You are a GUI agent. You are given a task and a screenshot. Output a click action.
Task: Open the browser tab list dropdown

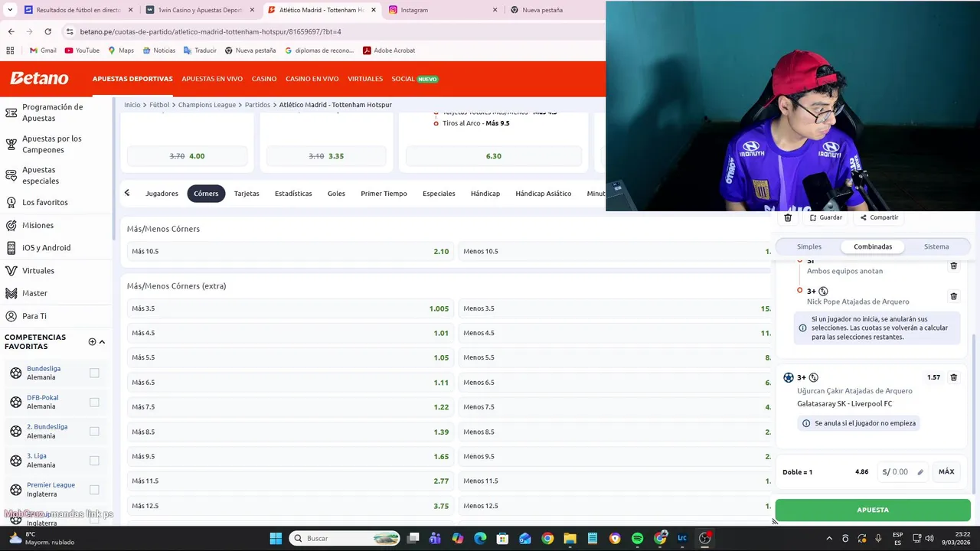pos(9,10)
